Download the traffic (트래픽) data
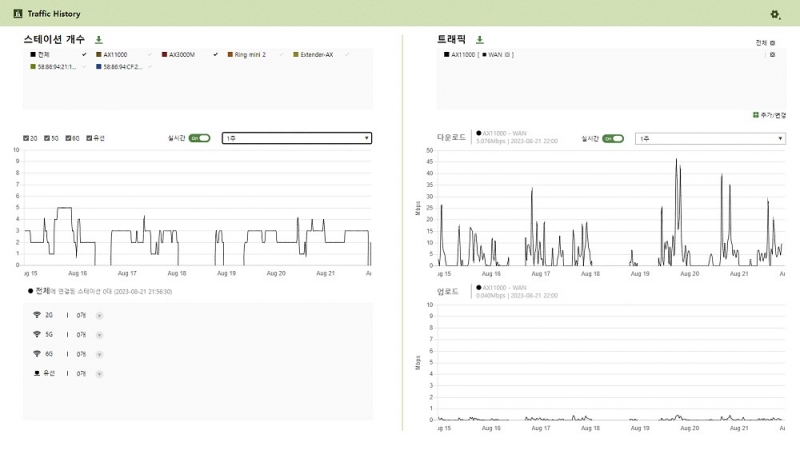Screen dimensions: 800x454 [479, 39]
